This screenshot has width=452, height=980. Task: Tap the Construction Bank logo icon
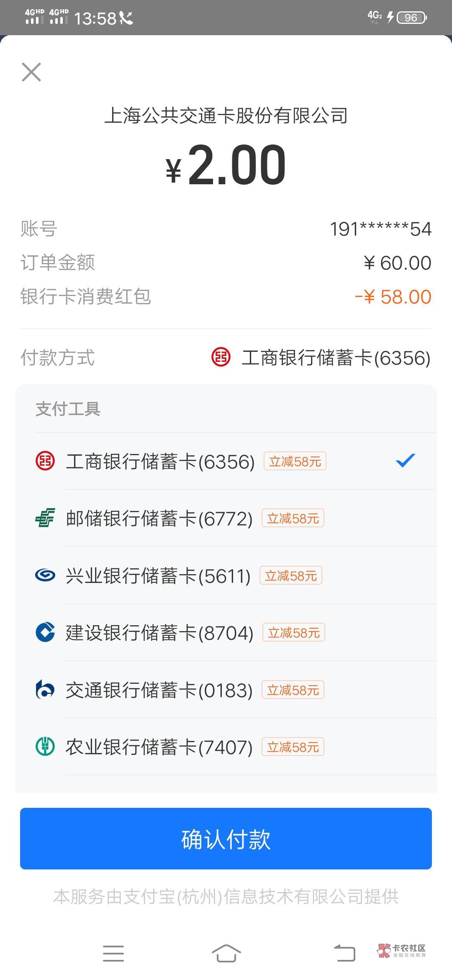[x=45, y=632]
